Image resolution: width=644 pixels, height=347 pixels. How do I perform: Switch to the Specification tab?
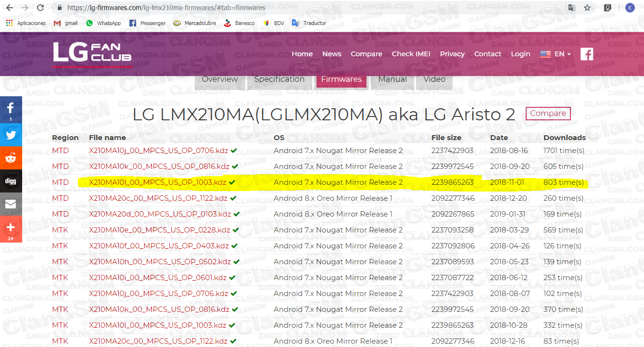[x=279, y=80]
